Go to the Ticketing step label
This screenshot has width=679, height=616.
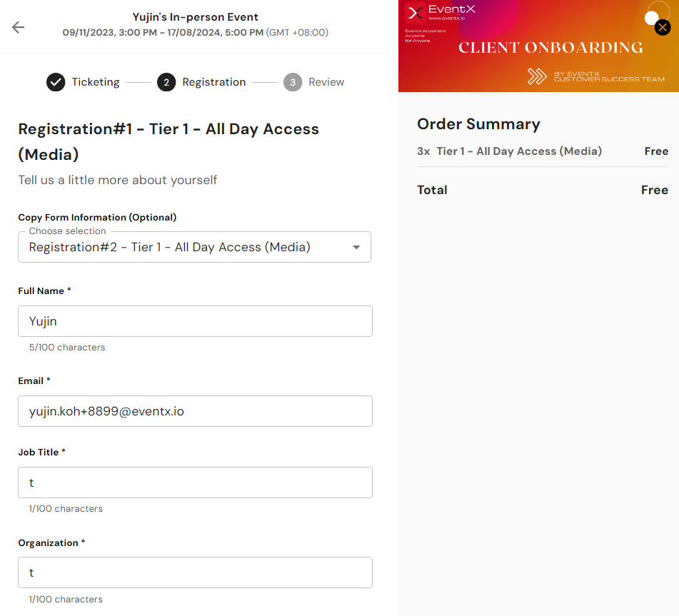tap(95, 82)
